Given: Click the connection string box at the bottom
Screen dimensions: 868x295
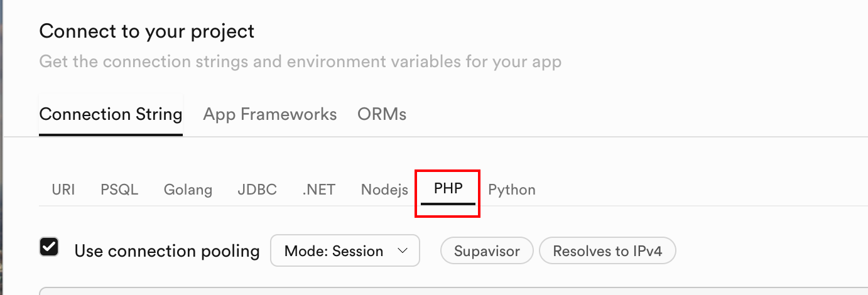Looking at the screenshot, I should (x=440, y=291).
